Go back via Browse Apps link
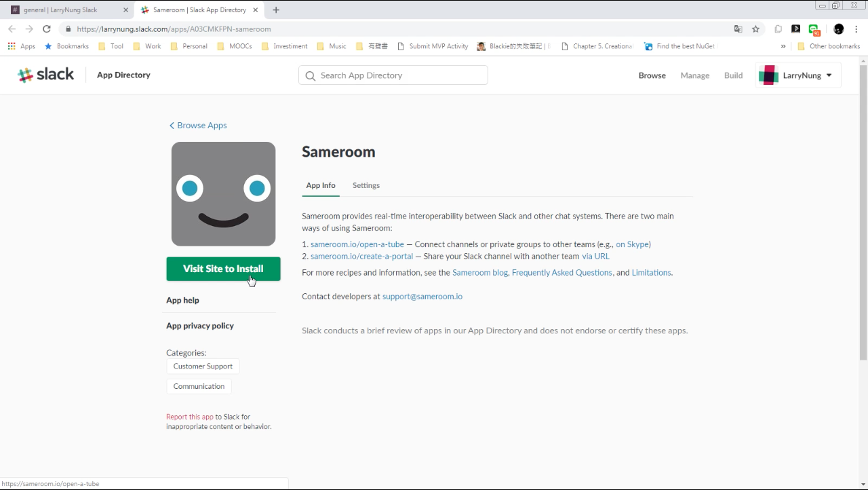Viewport: 868px width, 490px height. [198, 126]
